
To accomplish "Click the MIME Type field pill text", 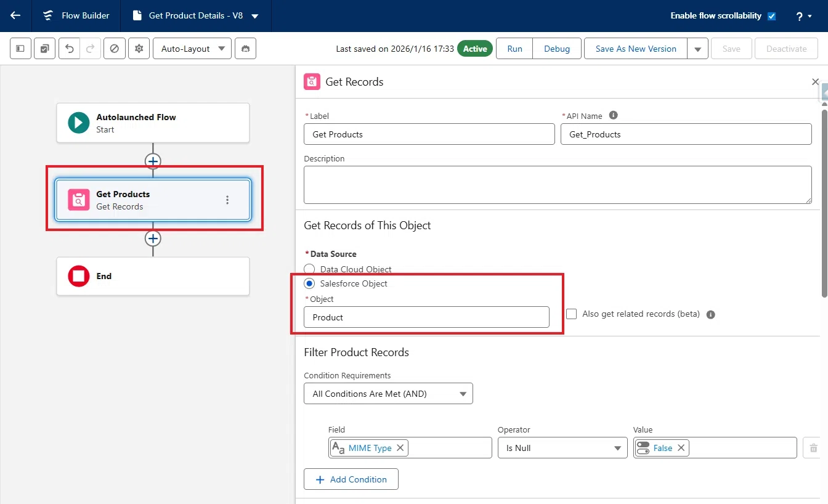I will [370, 448].
